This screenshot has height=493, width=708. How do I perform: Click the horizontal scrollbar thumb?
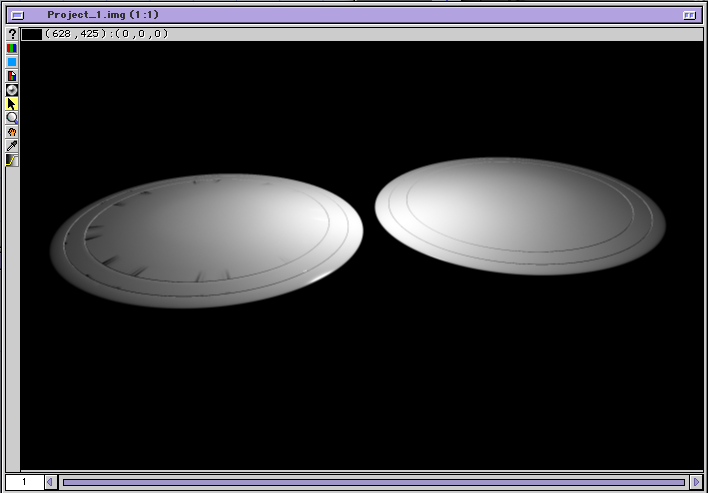[374, 483]
